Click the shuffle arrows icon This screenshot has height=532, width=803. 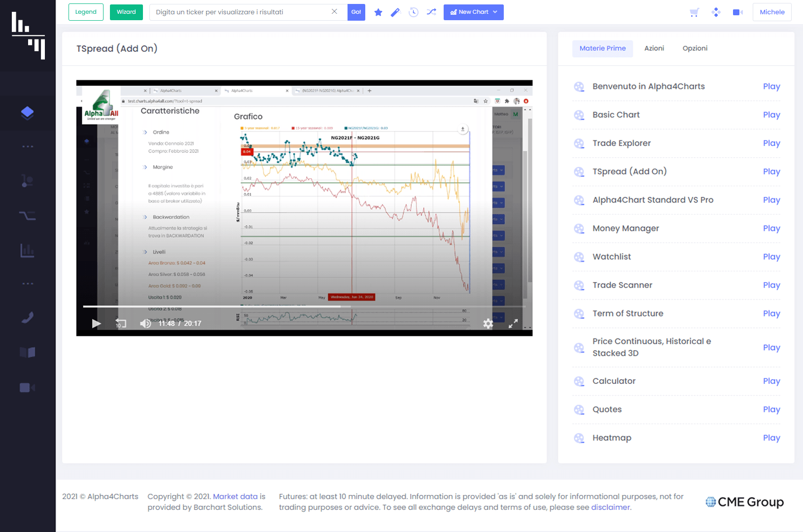pyautogui.click(x=431, y=12)
